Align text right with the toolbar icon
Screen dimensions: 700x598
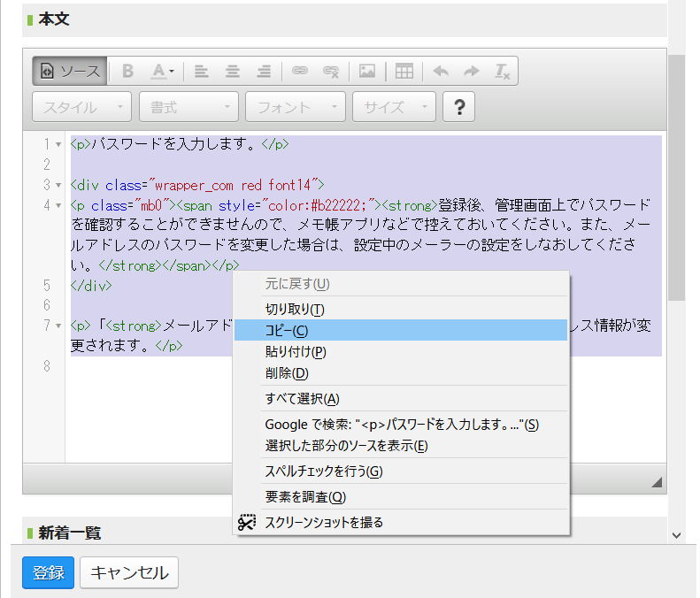264,71
